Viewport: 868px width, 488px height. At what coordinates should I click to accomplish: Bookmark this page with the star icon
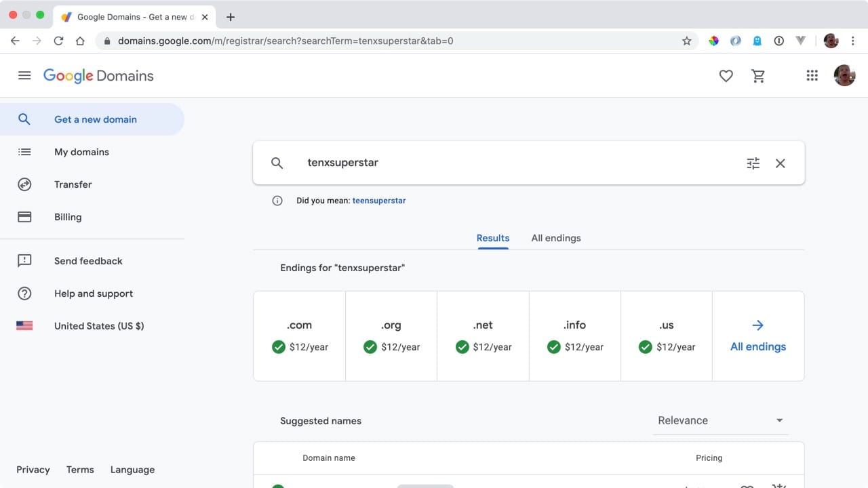pyautogui.click(x=686, y=41)
